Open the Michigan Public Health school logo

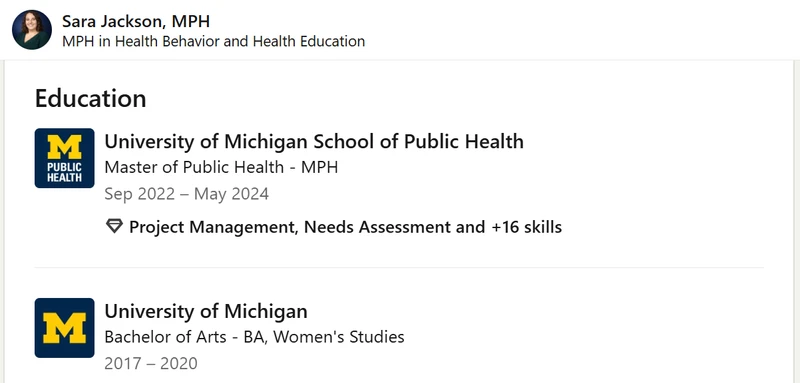click(x=64, y=158)
